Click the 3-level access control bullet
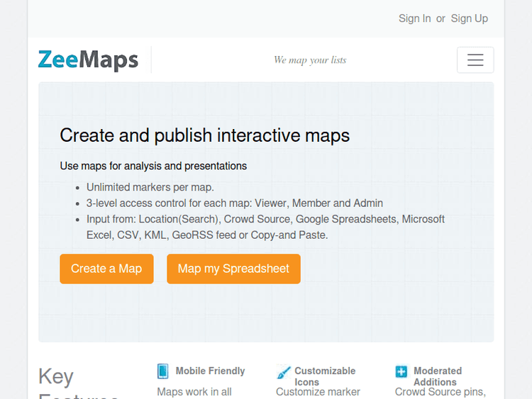The image size is (532, 399). [234, 203]
